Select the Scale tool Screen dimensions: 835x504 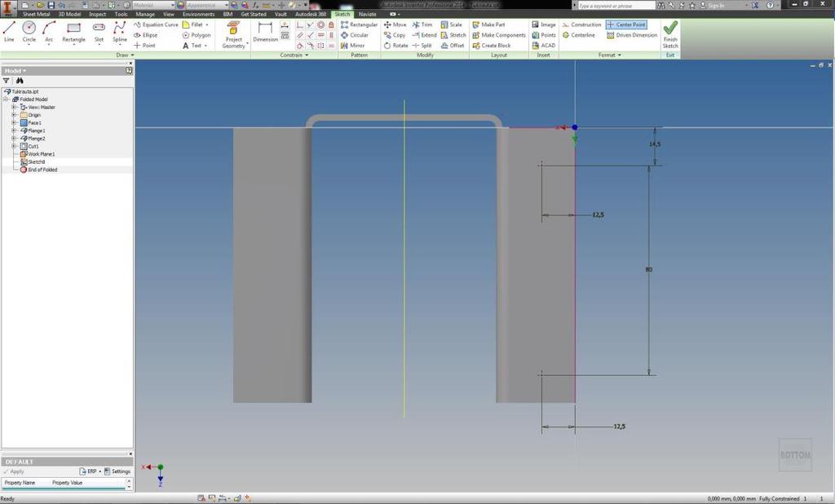[451, 24]
